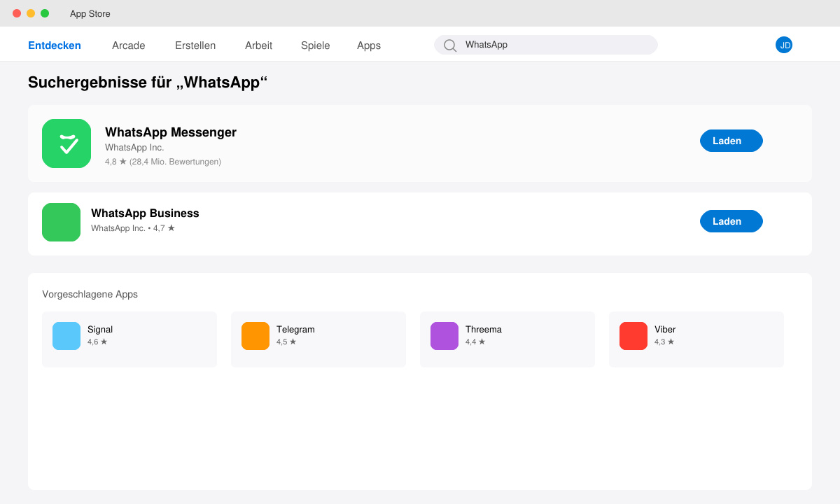Click the Suchergebnisse für WhatsApp heading
Screen dimensions: 840x504
(x=148, y=83)
